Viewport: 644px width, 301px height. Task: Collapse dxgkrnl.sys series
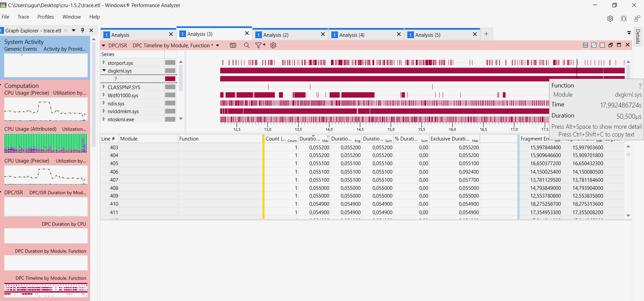pos(104,71)
